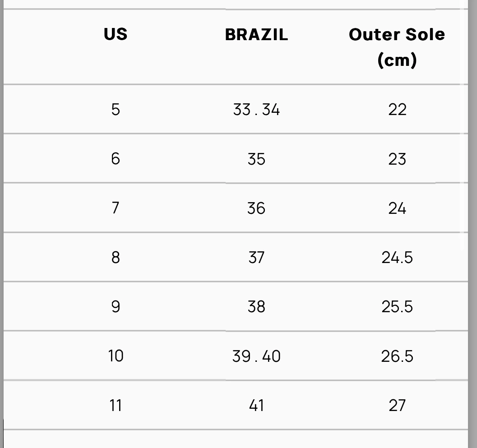Select the 23 cm outer sole value
The width and height of the screenshot is (477, 448).
click(397, 159)
